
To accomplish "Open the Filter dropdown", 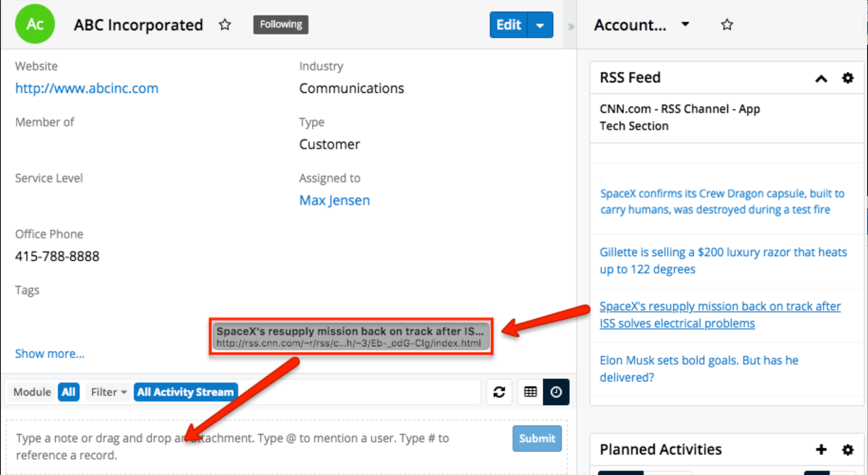I will [x=108, y=392].
